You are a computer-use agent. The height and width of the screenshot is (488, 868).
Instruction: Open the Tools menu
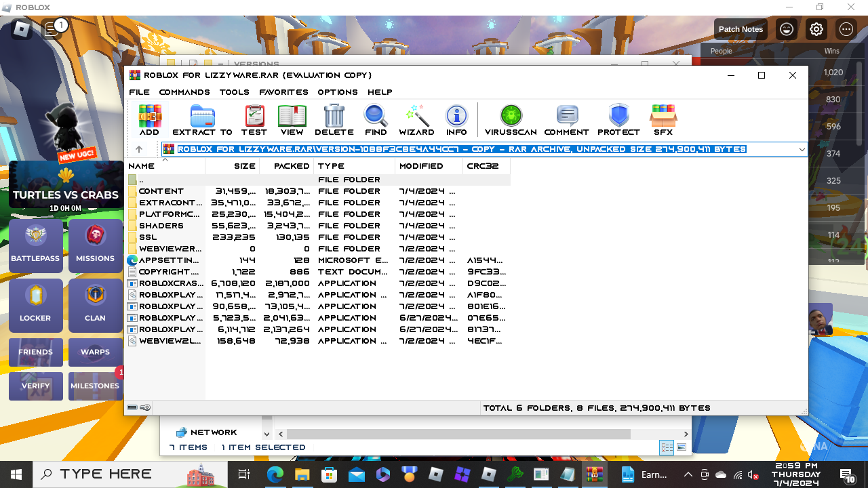[235, 92]
